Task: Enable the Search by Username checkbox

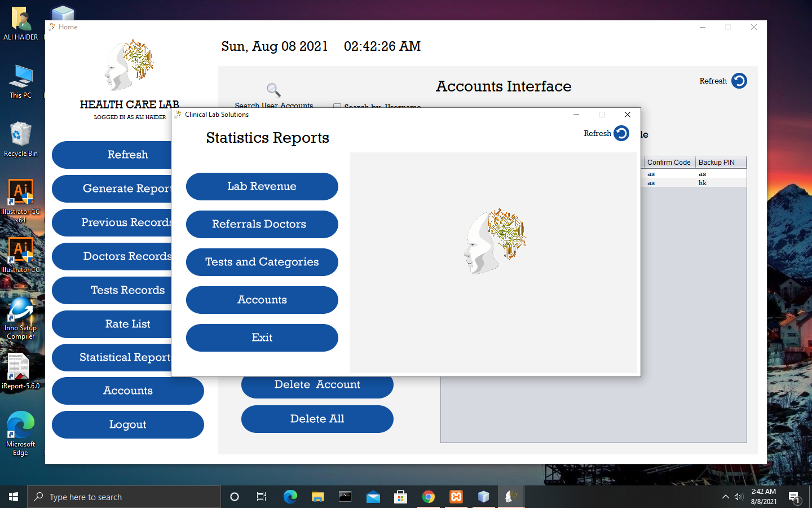Action: (x=337, y=107)
